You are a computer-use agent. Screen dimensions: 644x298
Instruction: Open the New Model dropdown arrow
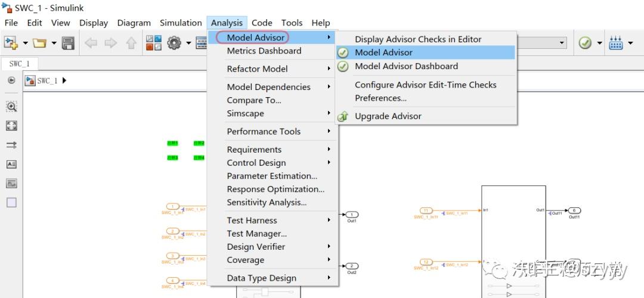25,43
